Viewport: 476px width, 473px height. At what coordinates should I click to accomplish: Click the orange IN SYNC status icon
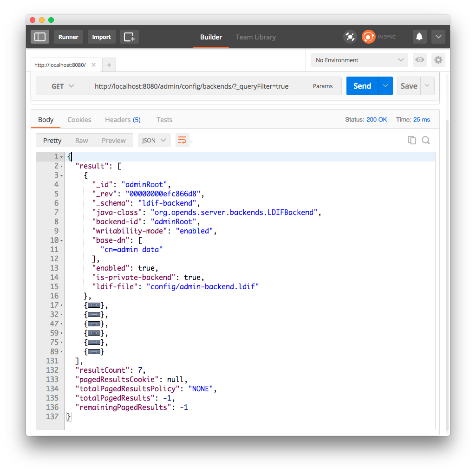pos(368,36)
